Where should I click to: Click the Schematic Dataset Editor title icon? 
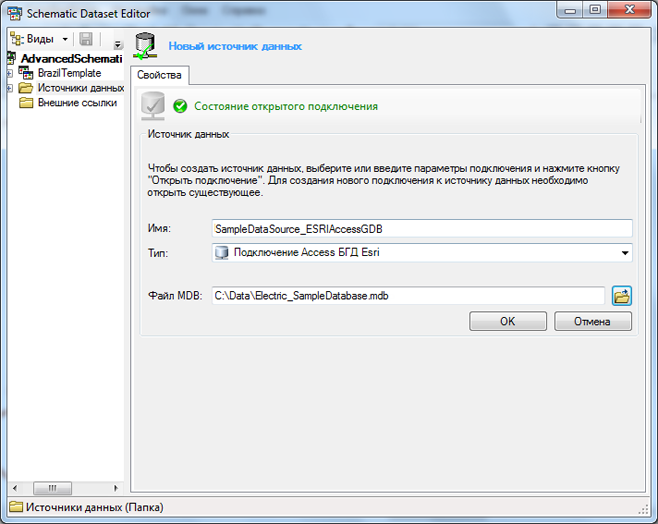14,13
